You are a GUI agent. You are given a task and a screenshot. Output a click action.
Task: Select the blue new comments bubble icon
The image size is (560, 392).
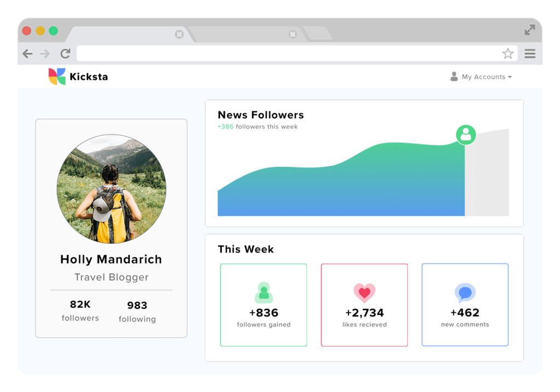464,292
